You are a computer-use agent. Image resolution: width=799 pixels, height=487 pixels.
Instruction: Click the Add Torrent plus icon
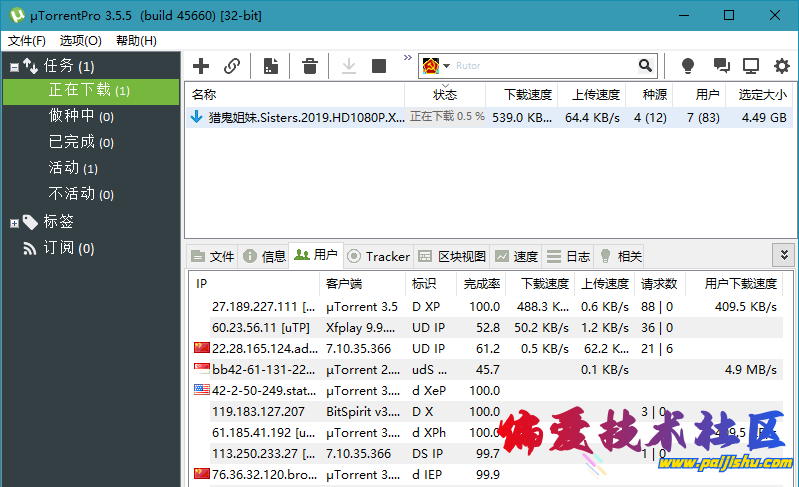201,66
